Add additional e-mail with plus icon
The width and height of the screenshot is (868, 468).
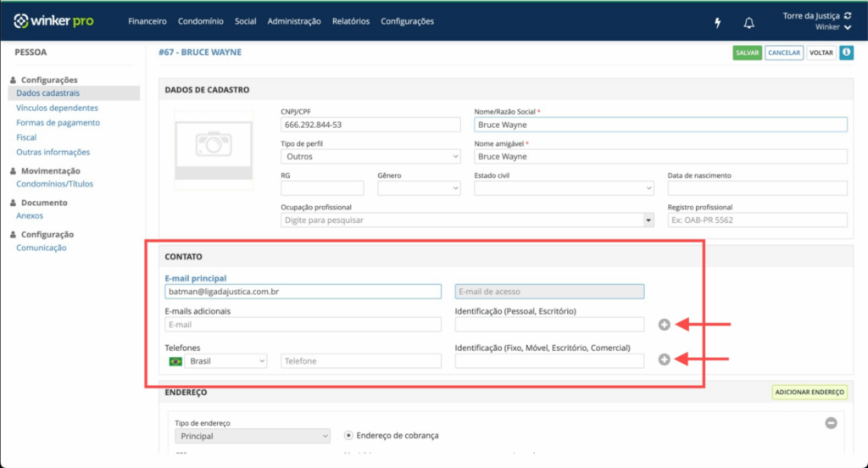[x=665, y=325]
